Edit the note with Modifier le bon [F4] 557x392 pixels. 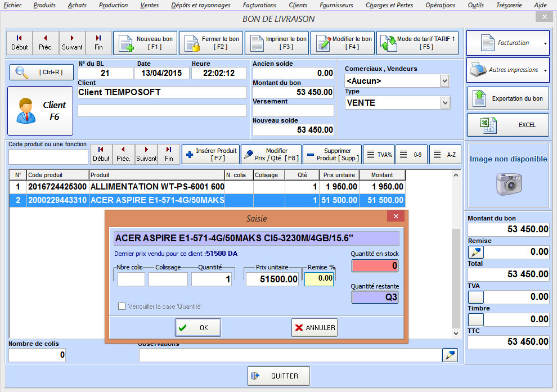pyautogui.click(x=343, y=43)
